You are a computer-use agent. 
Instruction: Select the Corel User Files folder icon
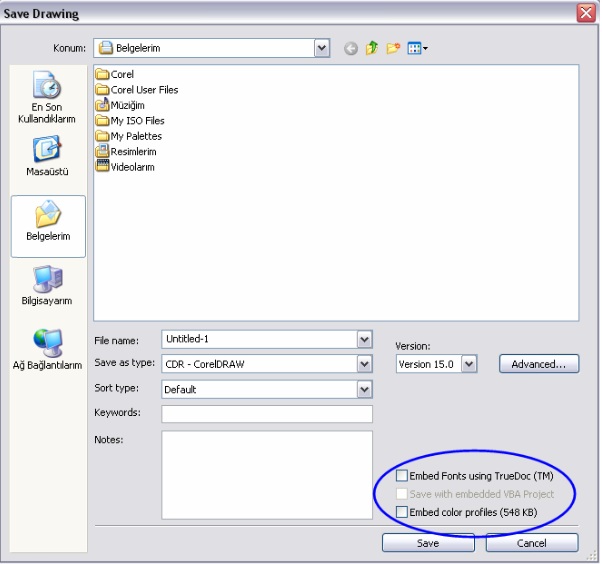click(102, 90)
